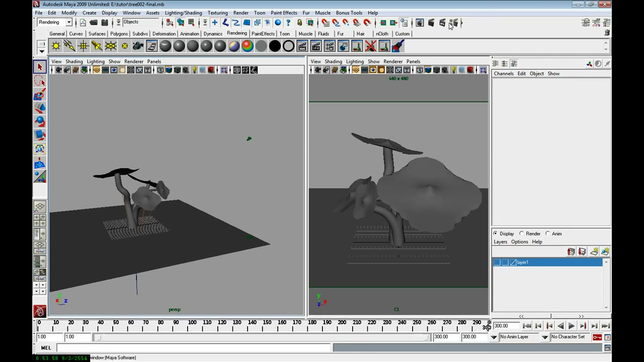
Task: Toggle the lock selection padlock
Action: [299, 23]
